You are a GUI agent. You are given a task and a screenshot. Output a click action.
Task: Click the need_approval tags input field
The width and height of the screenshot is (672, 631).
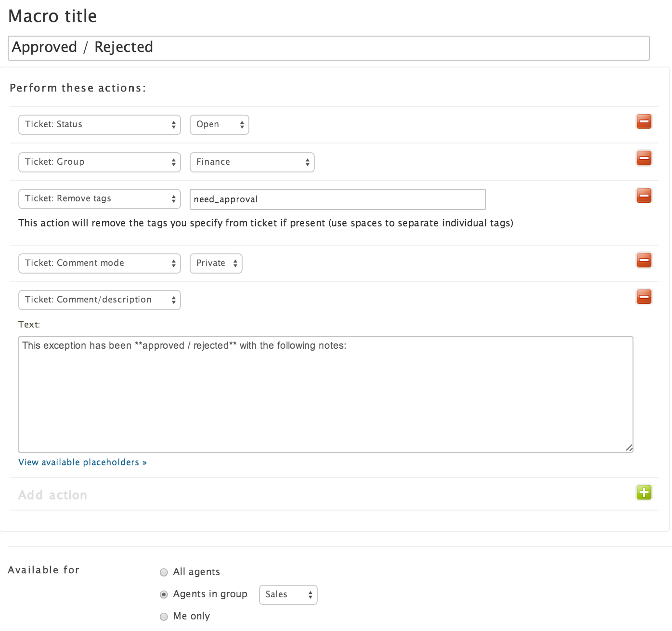pos(337,199)
